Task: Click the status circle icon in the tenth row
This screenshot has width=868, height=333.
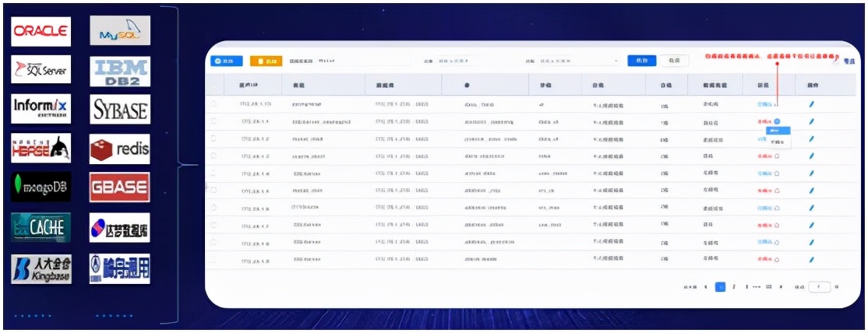Action: (777, 259)
